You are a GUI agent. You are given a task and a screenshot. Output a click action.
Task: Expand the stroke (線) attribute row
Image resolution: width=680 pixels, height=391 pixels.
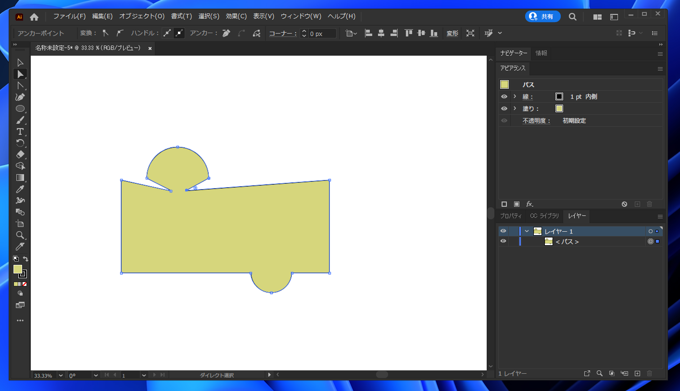pyautogui.click(x=515, y=97)
